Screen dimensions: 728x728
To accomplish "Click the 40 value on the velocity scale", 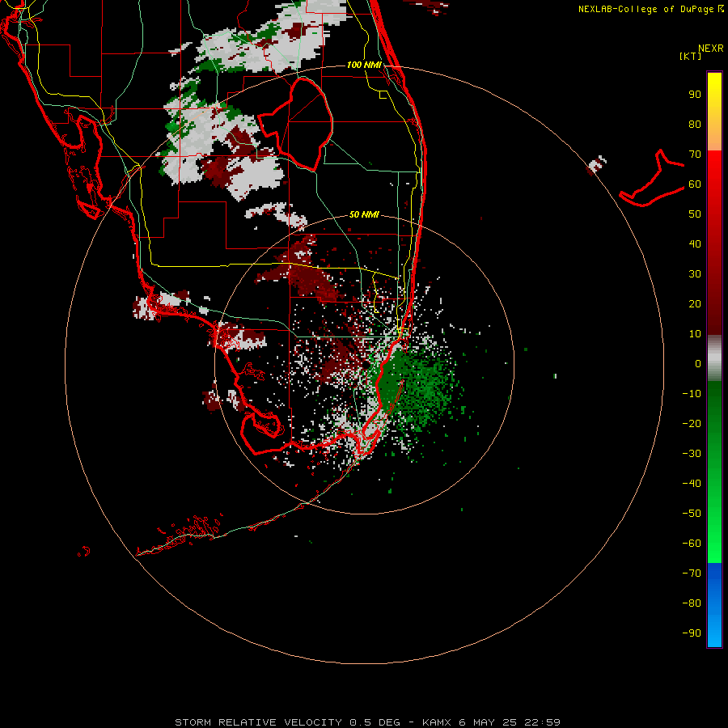I will click(695, 244).
